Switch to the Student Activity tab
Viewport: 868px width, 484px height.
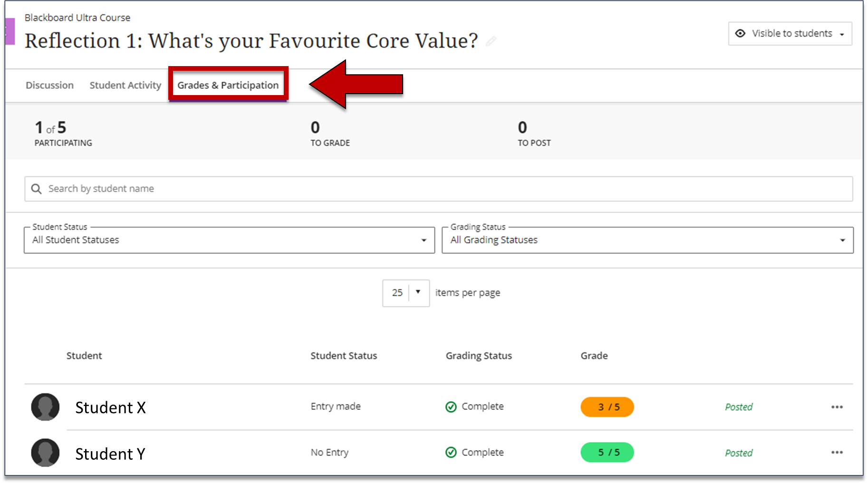click(x=125, y=86)
